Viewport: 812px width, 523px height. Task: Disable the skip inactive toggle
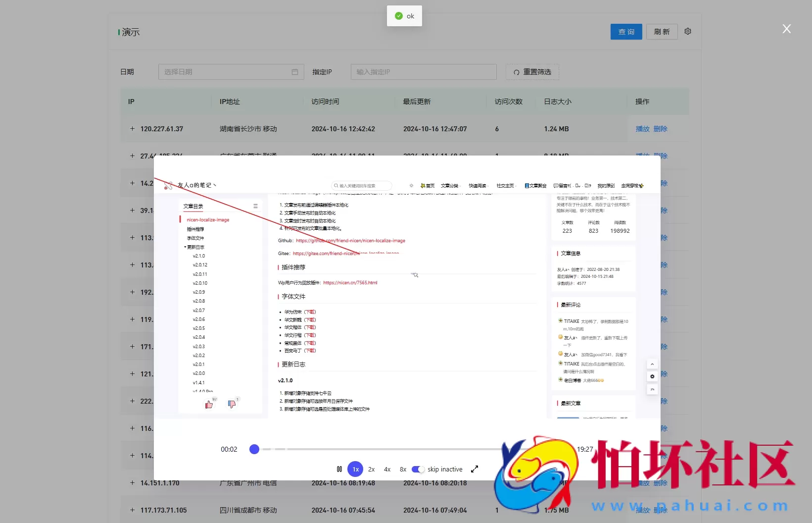[x=418, y=469]
